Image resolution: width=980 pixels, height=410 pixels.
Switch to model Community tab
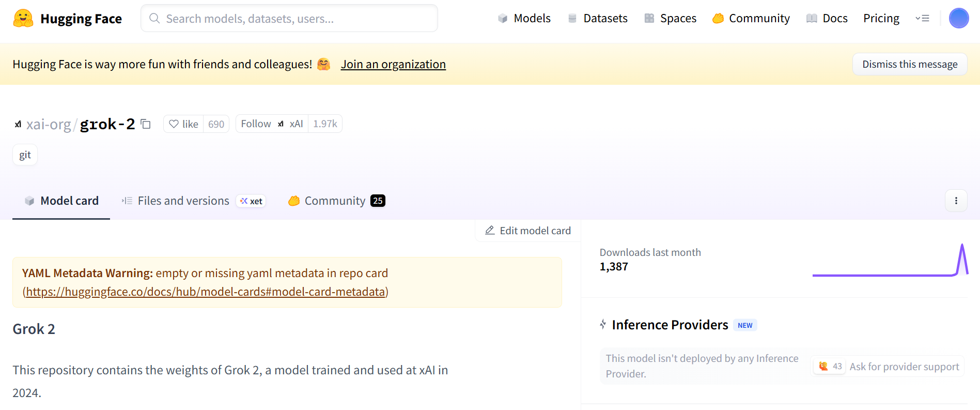336,201
